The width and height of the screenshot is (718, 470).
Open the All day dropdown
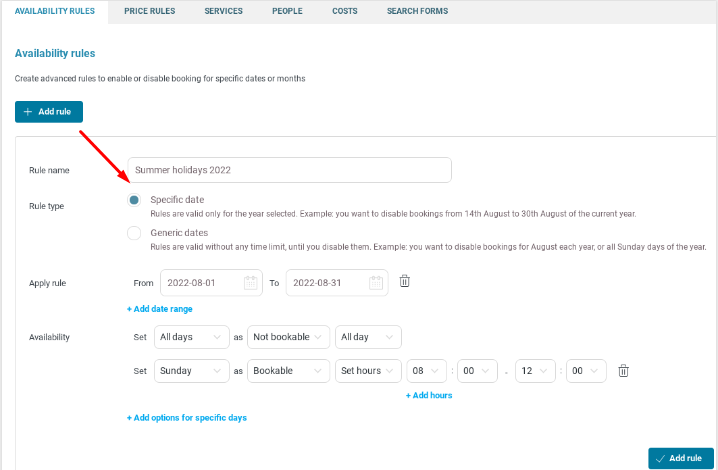[x=368, y=337]
